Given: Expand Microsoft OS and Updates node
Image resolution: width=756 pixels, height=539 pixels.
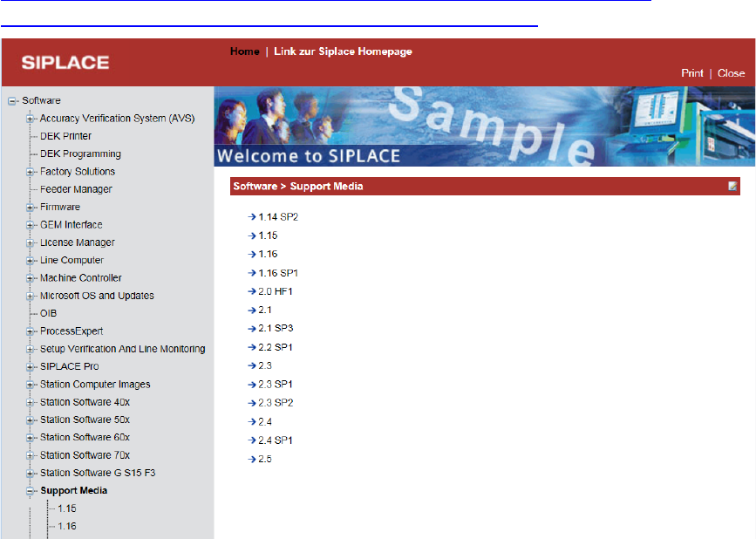Looking at the screenshot, I should pyautogui.click(x=30, y=296).
